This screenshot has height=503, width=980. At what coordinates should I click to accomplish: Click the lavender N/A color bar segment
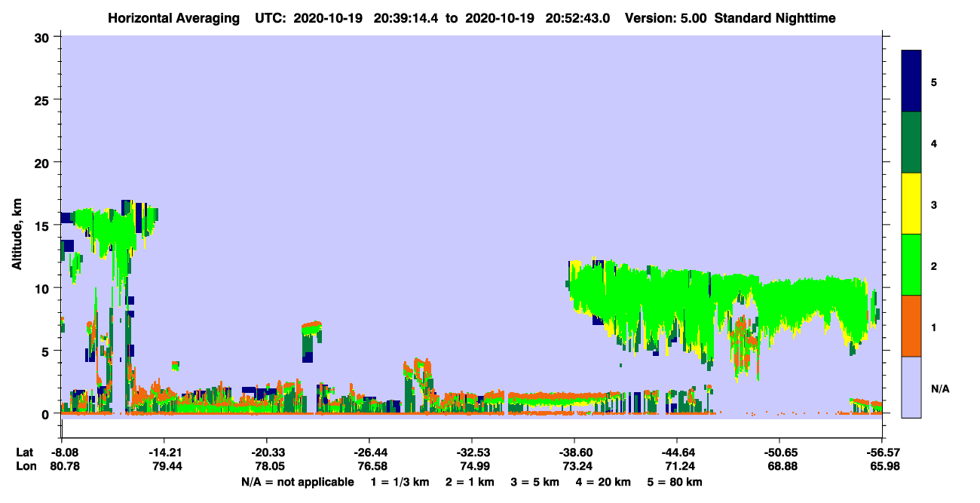[911, 387]
